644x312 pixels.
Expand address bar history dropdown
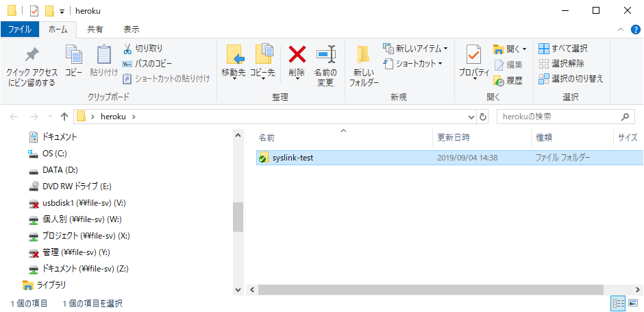[x=471, y=117]
